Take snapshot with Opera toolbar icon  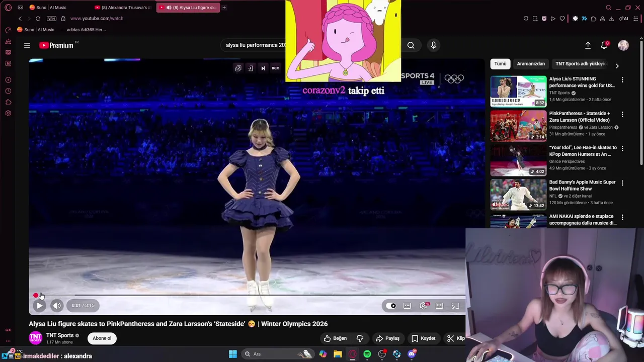(x=535, y=19)
